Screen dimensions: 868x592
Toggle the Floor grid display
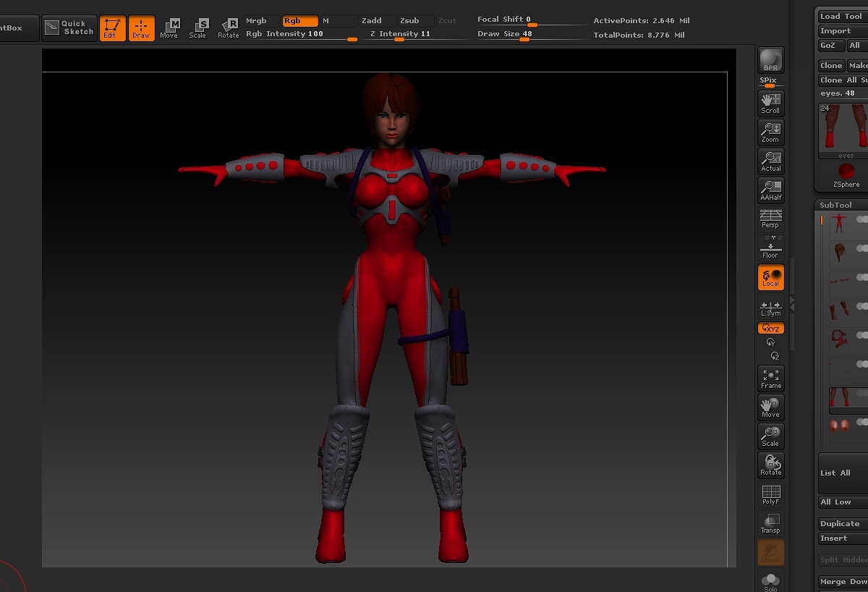tap(770, 248)
